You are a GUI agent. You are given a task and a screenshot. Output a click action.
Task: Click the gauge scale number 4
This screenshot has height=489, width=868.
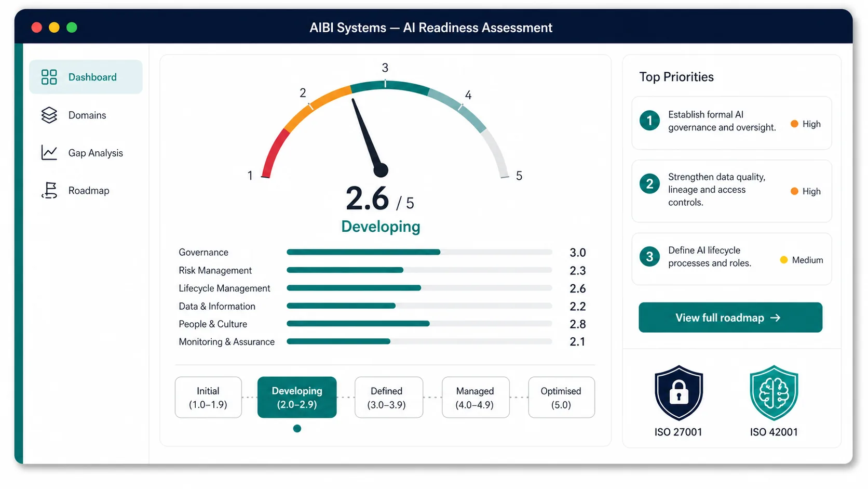[x=468, y=95]
